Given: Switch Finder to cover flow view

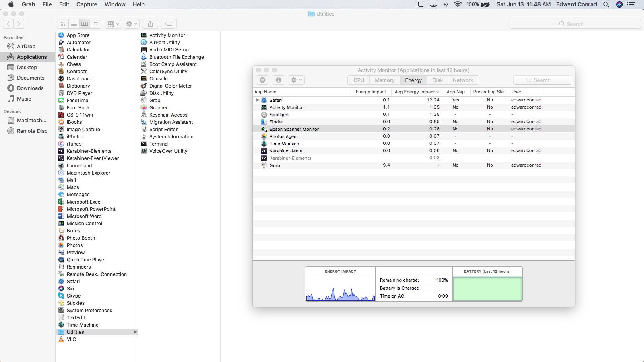Looking at the screenshot, I should pos(96,24).
